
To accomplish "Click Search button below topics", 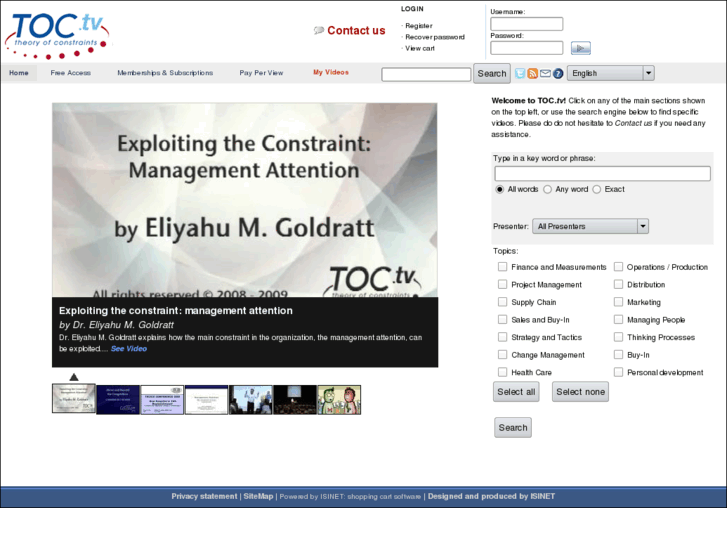I will tap(513, 428).
